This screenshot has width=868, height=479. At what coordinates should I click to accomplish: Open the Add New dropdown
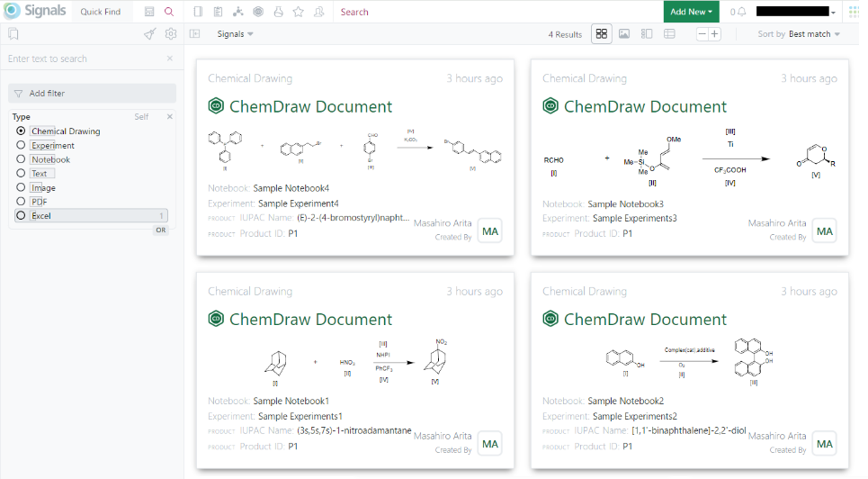(x=693, y=12)
